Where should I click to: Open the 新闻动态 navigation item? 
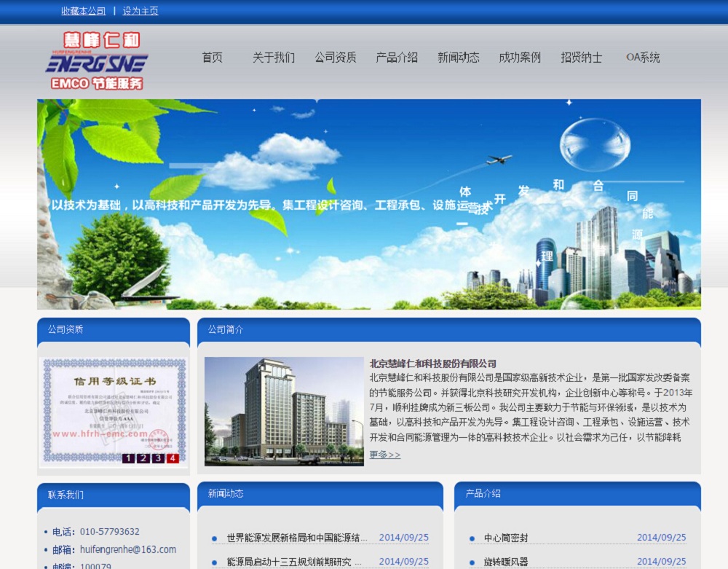point(459,57)
